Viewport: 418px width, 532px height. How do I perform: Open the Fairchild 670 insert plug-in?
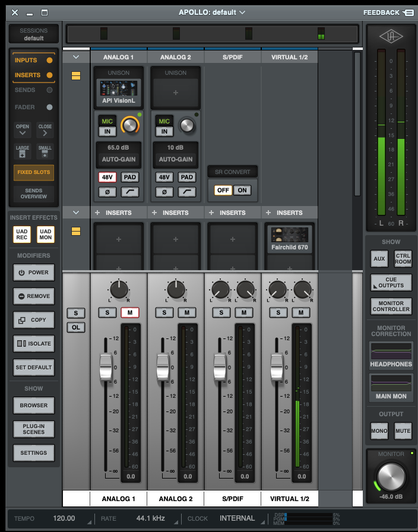(x=289, y=239)
